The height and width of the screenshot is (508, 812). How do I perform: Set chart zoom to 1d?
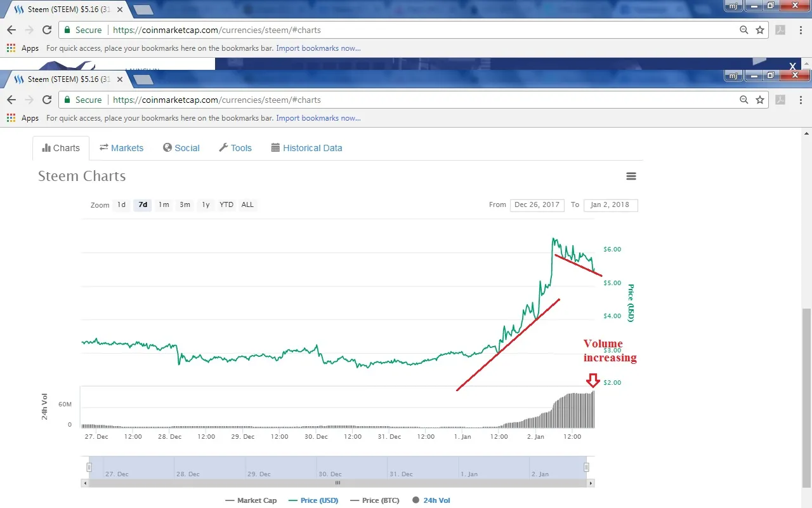[121, 204]
